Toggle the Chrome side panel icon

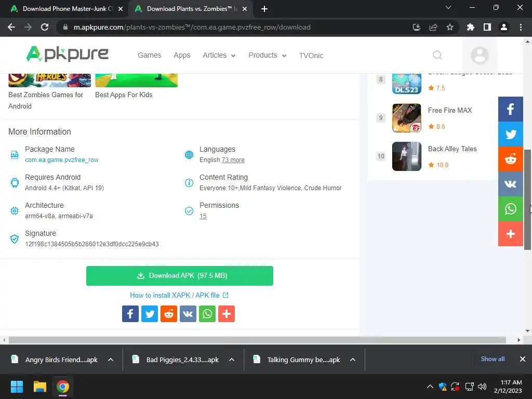tap(487, 27)
